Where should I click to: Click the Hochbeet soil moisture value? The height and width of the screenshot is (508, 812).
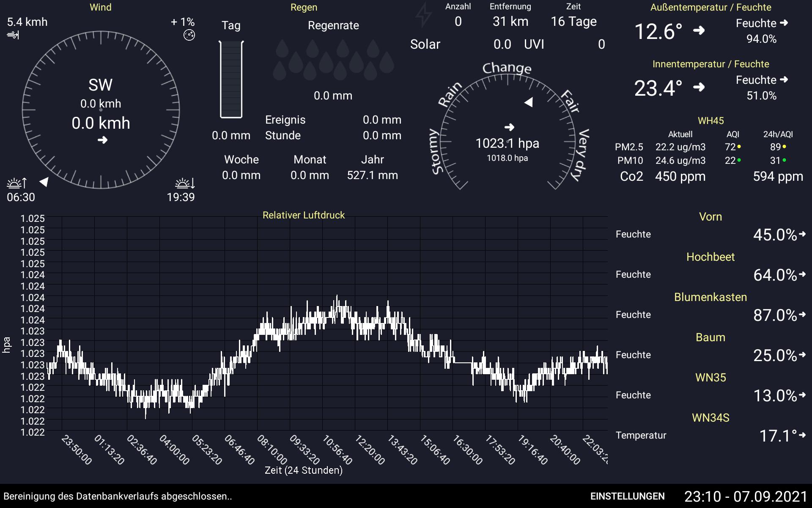click(775, 275)
